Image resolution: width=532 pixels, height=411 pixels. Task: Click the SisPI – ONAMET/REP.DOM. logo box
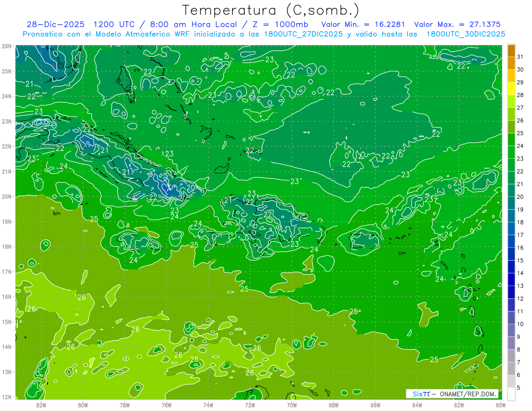pyautogui.click(x=452, y=394)
